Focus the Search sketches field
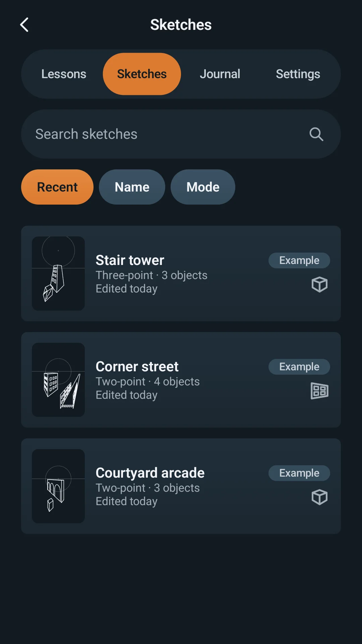This screenshot has width=362, height=644. click(x=181, y=134)
